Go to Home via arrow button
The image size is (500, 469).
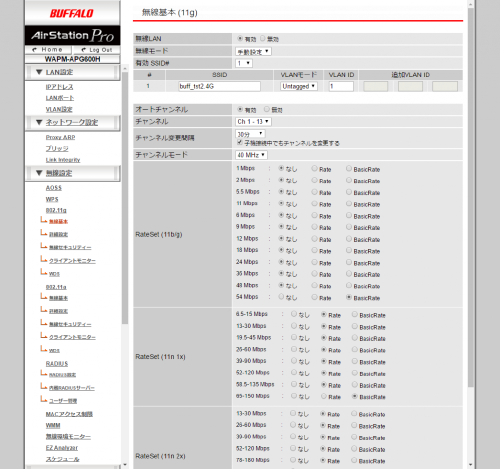[x=48, y=50]
